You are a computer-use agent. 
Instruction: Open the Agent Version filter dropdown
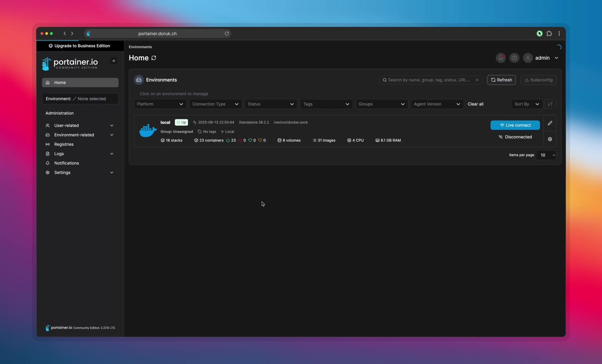[437, 104]
